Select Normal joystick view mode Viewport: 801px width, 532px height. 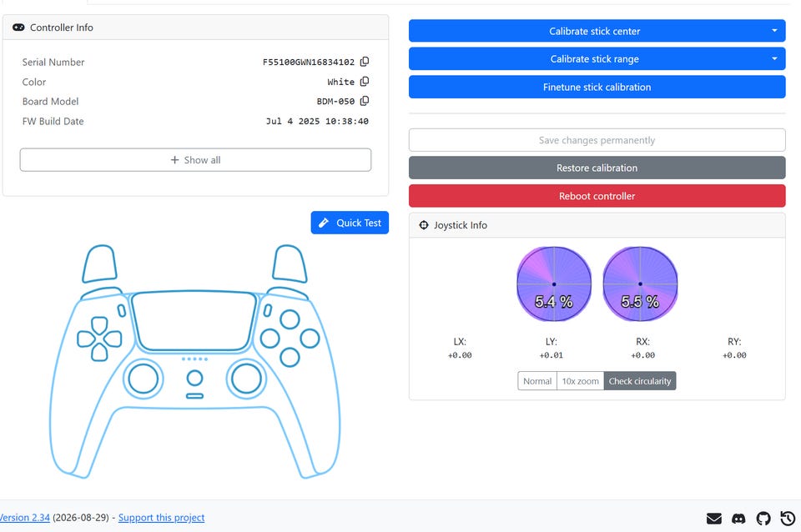coord(537,381)
